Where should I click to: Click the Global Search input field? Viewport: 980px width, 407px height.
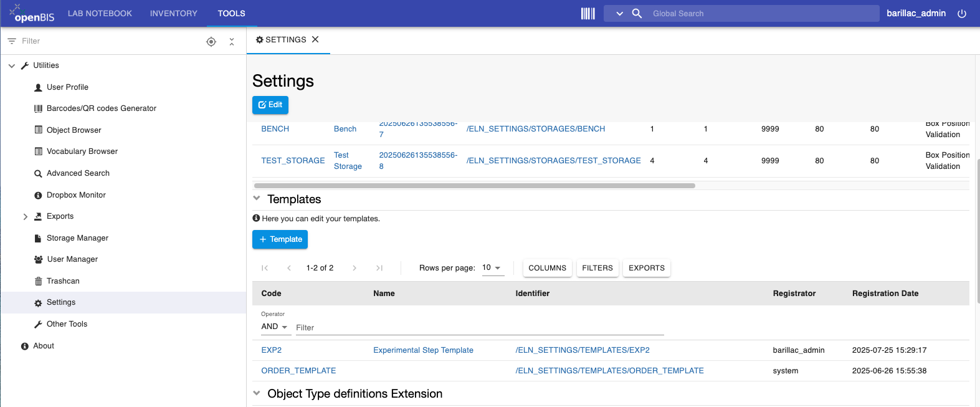[x=763, y=13]
